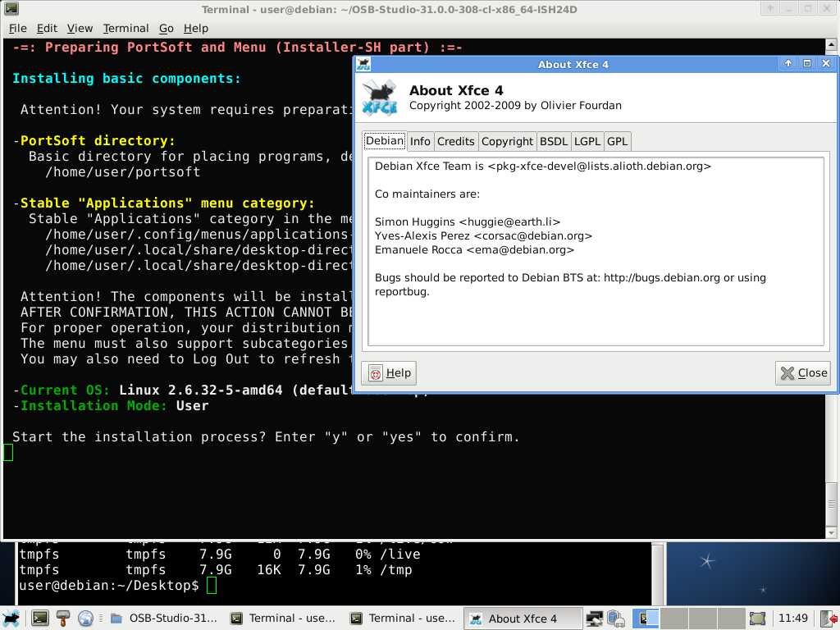Click 'Copyright 2002-2009 by Olivier Fourdan' text

(515, 106)
